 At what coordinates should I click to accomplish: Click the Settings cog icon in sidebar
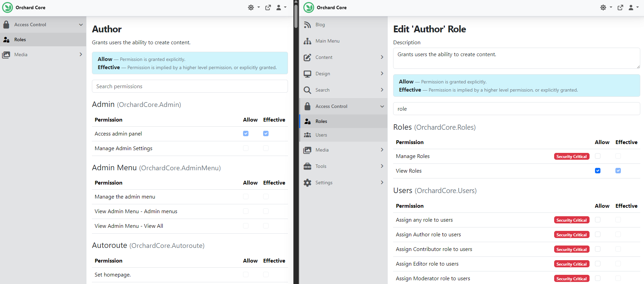click(x=307, y=183)
